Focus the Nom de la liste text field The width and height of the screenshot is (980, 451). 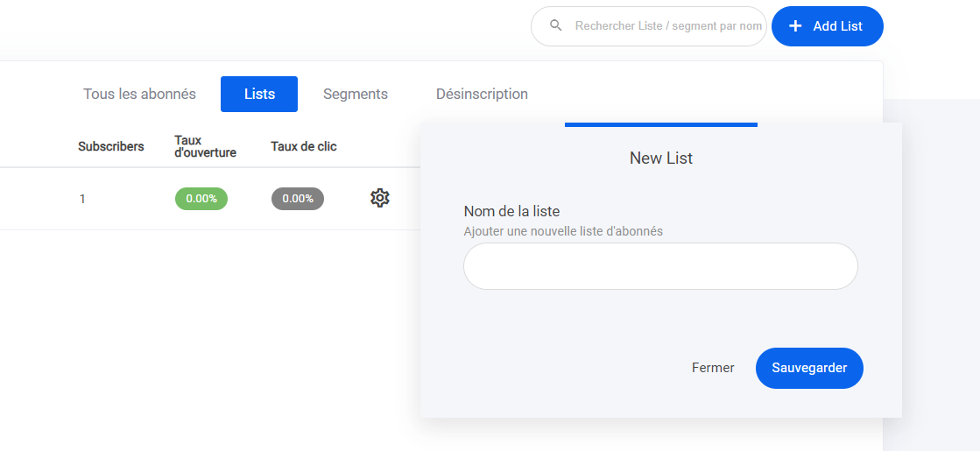tap(660, 266)
